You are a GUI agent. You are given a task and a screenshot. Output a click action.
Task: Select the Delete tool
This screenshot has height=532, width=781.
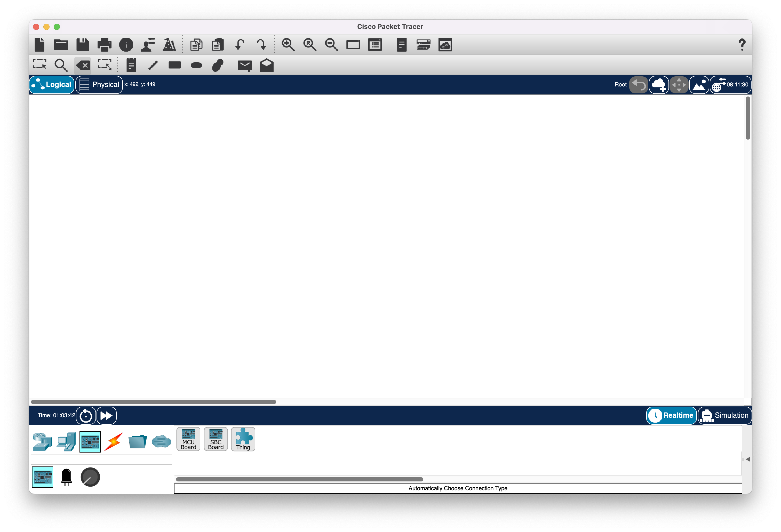click(x=83, y=65)
